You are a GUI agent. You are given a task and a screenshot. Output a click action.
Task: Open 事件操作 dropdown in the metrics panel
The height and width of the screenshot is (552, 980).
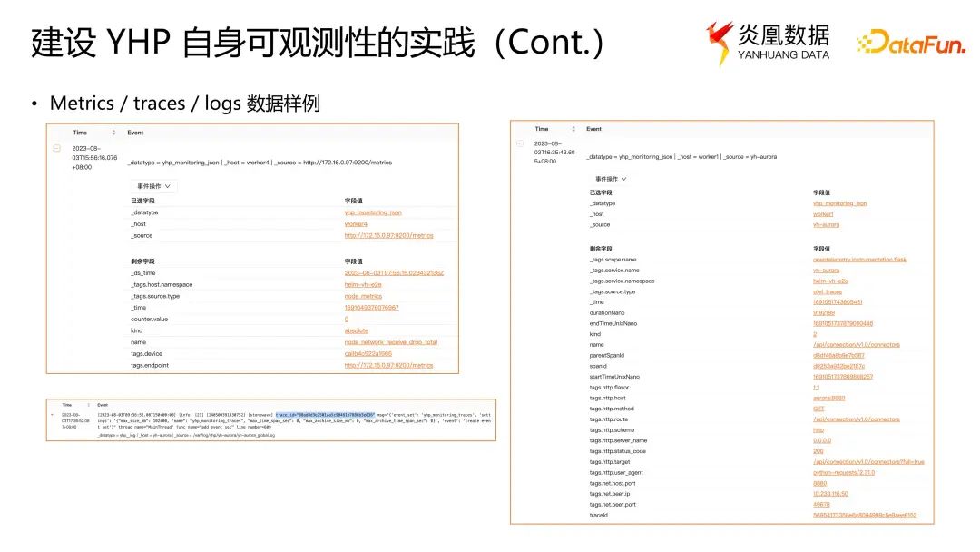pos(153,186)
